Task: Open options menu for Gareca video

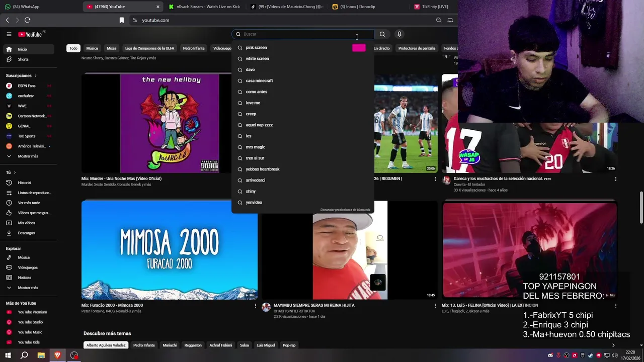Action: tap(615, 179)
